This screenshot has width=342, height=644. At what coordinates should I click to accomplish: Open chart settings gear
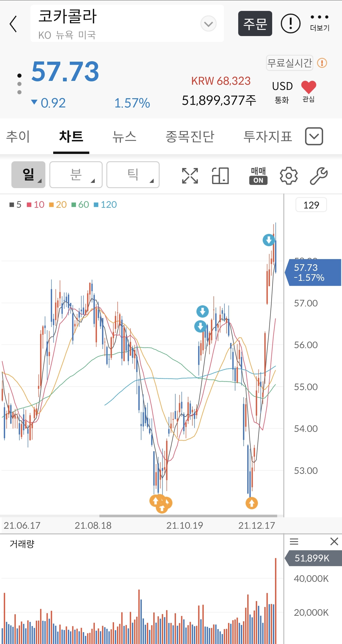point(289,176)
